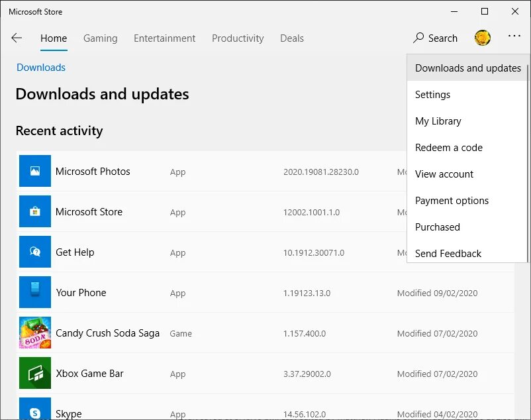The width and height of the screenshot is (531, 420).
Task: Click the Your Phone app icon
Action: click(x=35, y=293)
